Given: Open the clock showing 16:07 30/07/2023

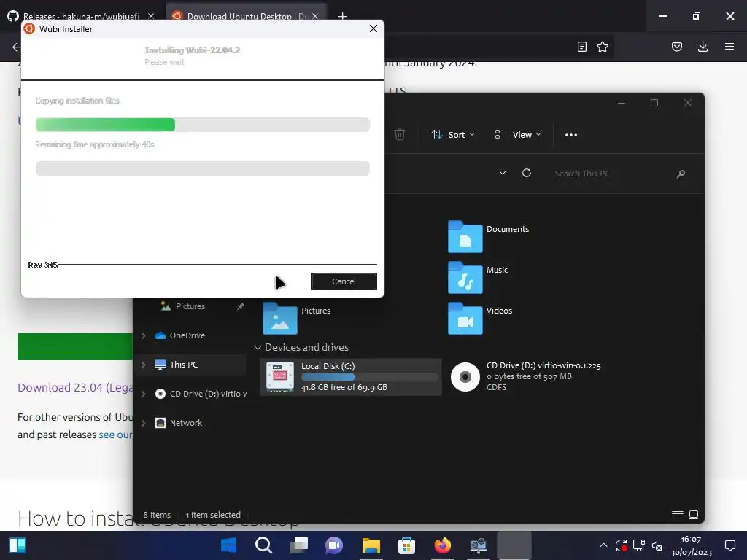Looking at the screenshot, I should coord(691,545).
